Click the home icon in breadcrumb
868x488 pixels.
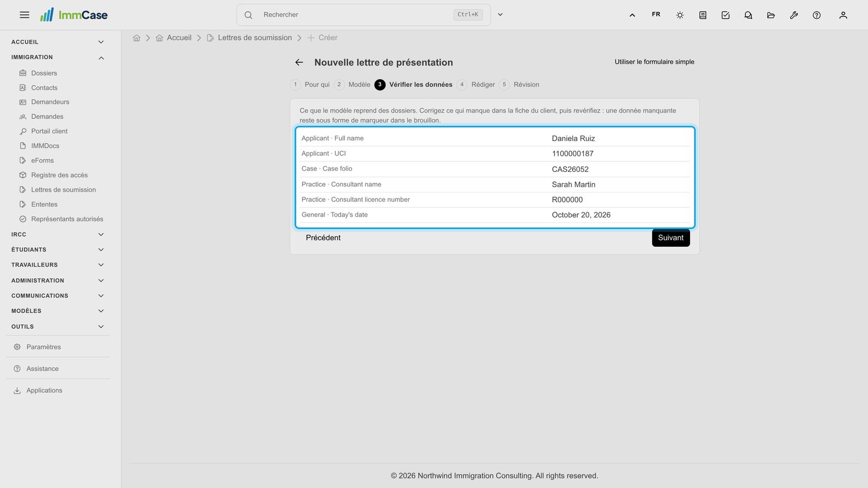pyautogui.click(x=137, y=38)
